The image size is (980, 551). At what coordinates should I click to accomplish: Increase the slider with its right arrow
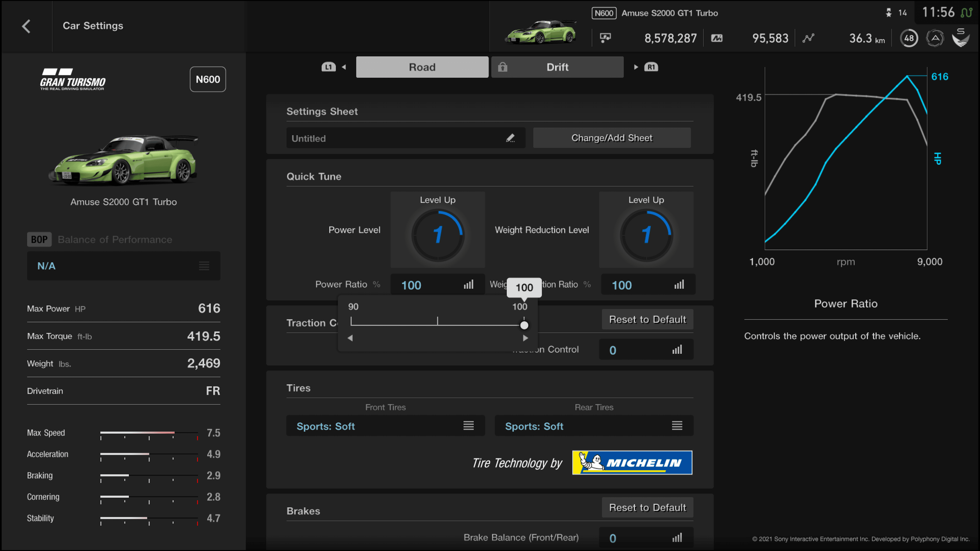(x=525, y=338)
